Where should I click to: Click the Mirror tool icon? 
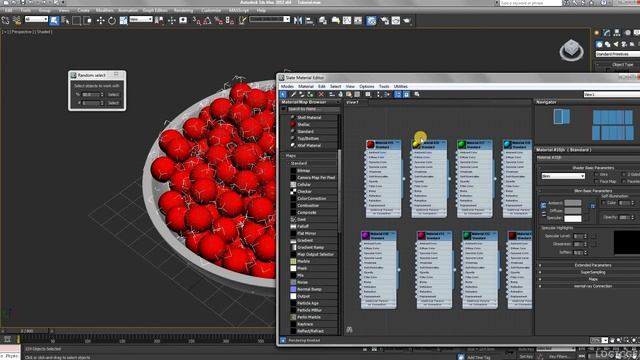[298, 20]
